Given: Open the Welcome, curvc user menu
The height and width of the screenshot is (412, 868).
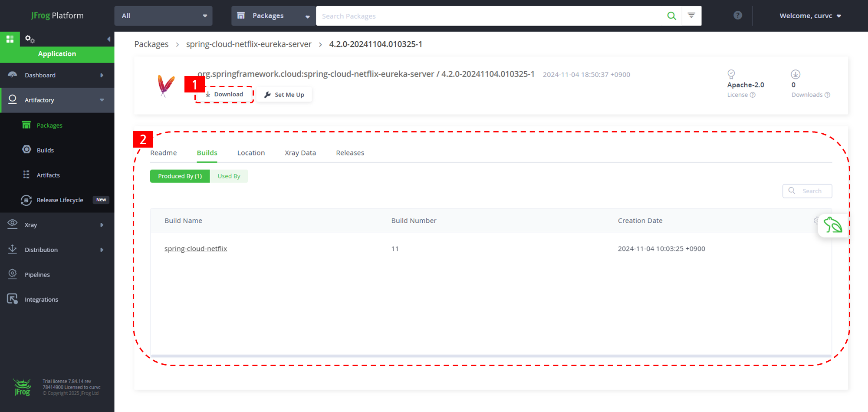Looking at the screenshot, I should tap(810, 16).
